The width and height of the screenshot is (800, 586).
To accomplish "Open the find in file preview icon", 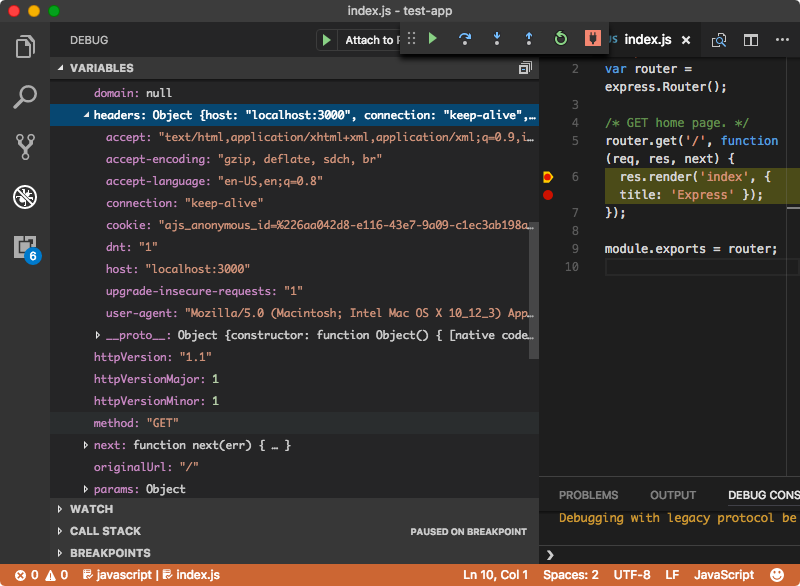I will (719, 40).
